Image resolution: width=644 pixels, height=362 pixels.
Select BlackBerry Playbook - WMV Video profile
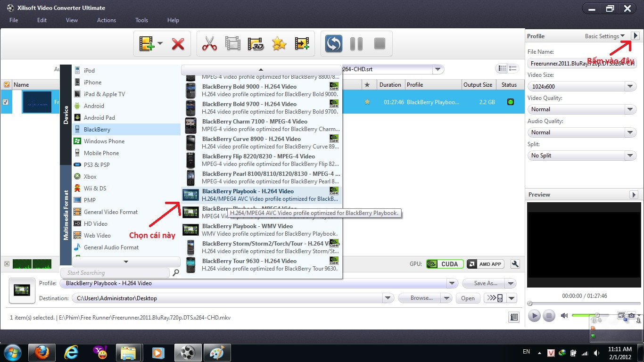click(x=261, y=230)
